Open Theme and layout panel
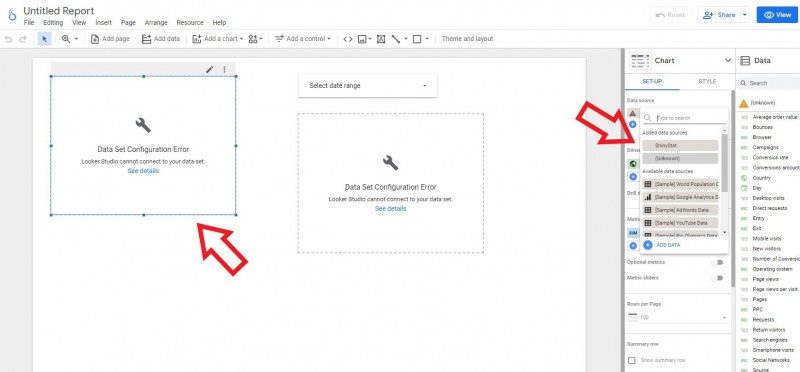800x372 pixels. click(467, 39)
